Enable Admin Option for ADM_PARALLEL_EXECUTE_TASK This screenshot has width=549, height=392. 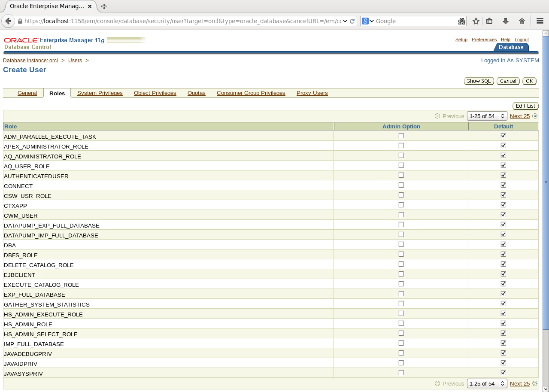point(401,136)
